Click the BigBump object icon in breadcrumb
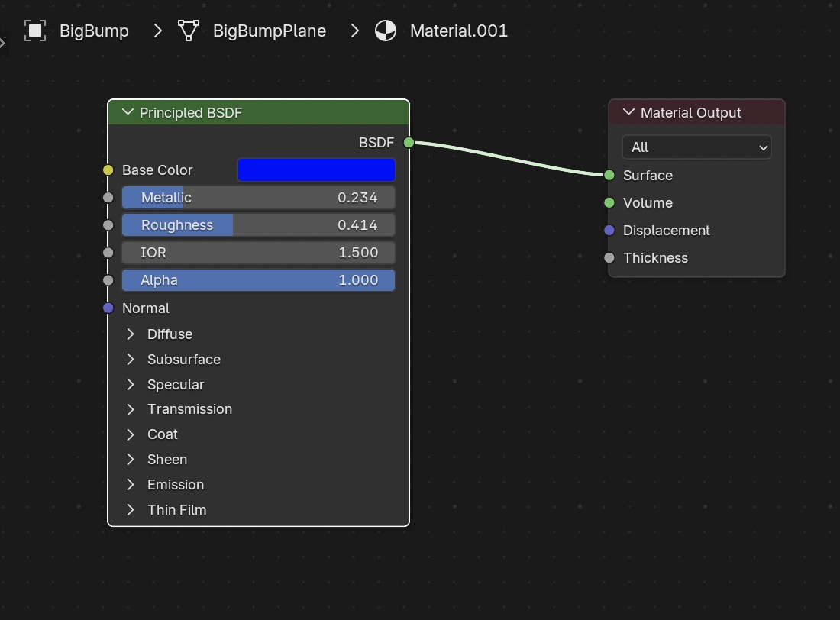Viewport: 840px width, 620px height. click(35, 31)
